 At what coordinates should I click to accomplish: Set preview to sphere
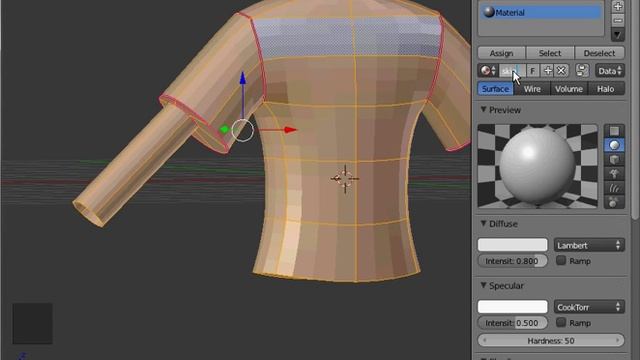614,145
